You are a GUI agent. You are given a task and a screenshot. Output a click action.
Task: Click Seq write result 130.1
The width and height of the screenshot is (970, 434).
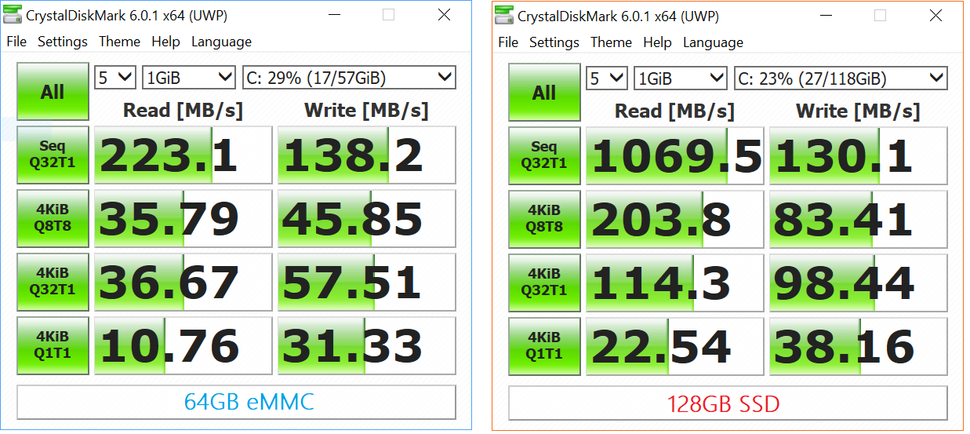(x=859, y=156)
